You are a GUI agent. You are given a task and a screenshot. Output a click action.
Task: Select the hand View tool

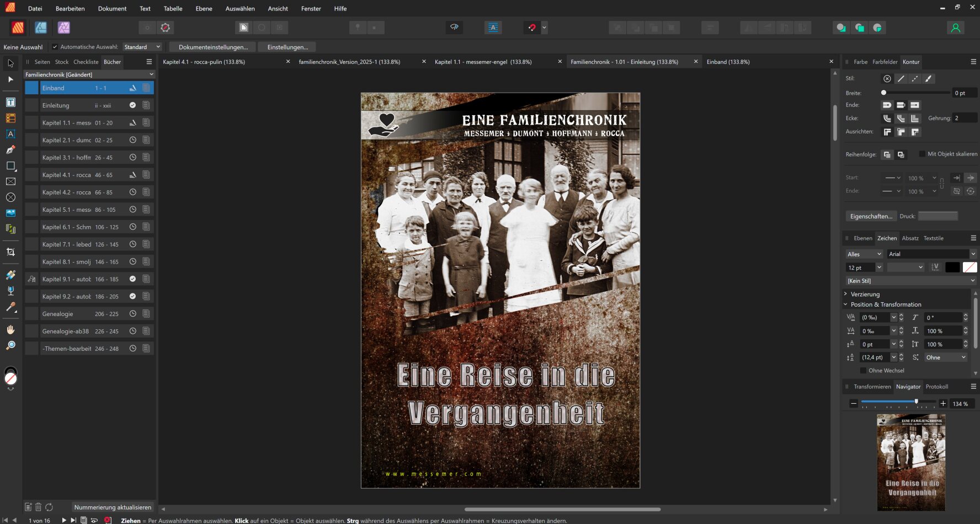click(x=10, y=330)
